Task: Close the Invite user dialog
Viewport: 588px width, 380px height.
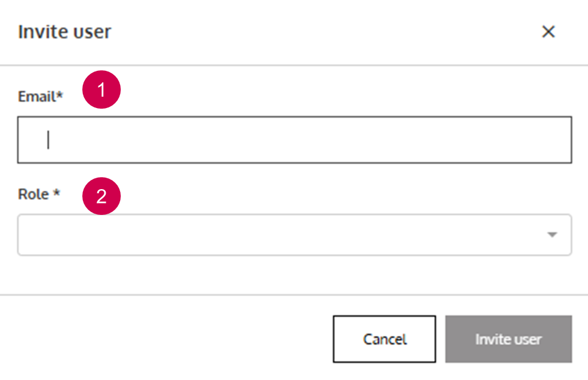Action: 548,32
